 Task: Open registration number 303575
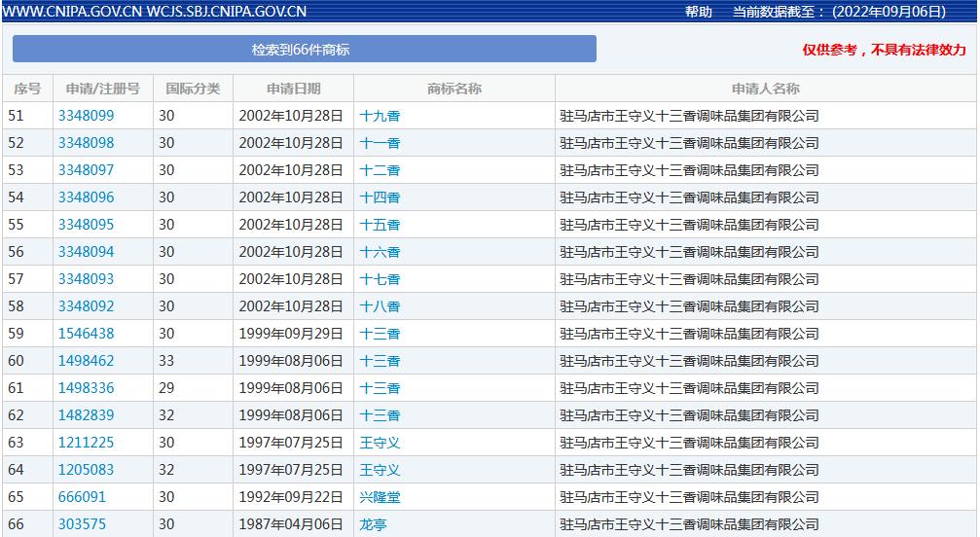(x=82, y=524)
